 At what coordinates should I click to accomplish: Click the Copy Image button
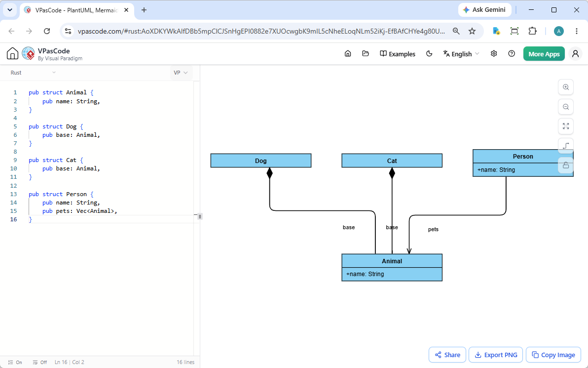click(x=553, y=355)
